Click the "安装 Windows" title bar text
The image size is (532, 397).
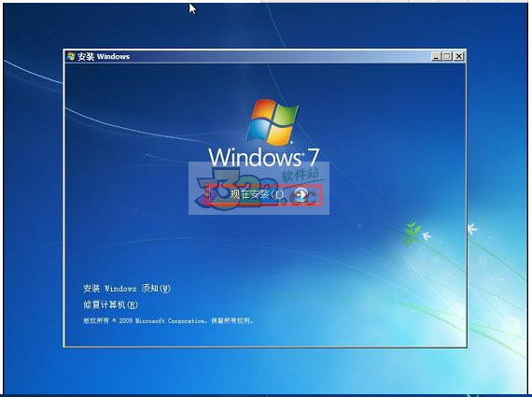point(104,57)
